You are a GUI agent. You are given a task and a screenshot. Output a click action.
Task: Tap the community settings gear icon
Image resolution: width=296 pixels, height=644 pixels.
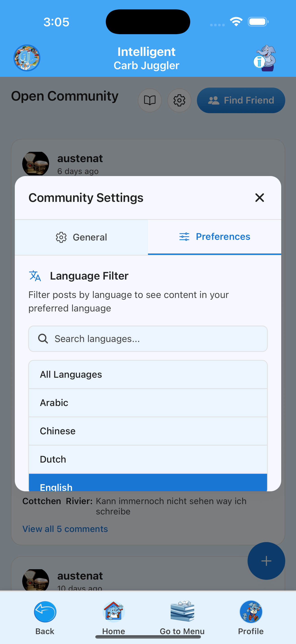pos(179,101)
